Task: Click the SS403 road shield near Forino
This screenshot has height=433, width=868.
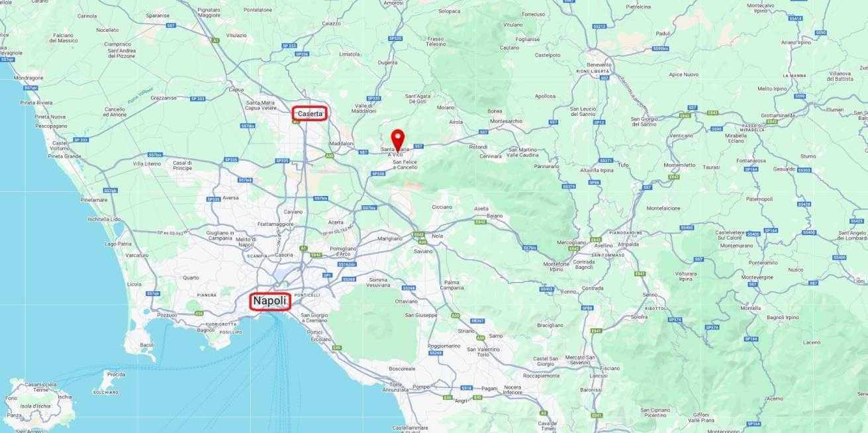Action: coord(546,289)
